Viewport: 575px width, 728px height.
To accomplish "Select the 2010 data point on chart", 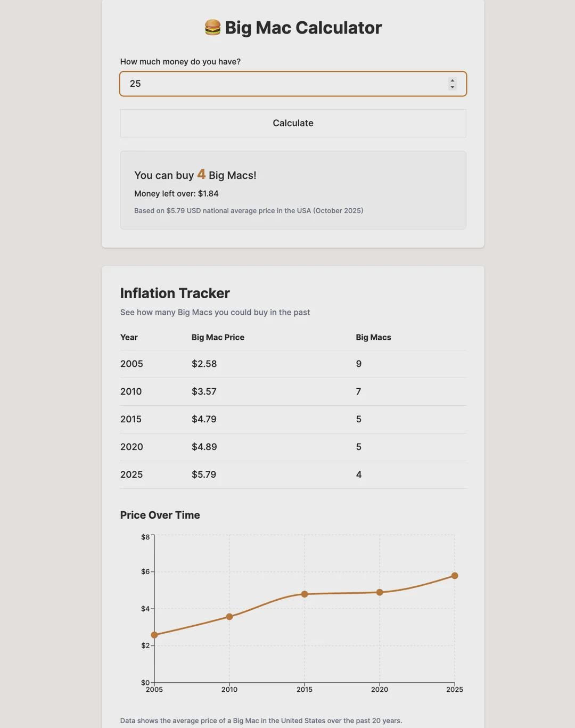I will 229,617.
